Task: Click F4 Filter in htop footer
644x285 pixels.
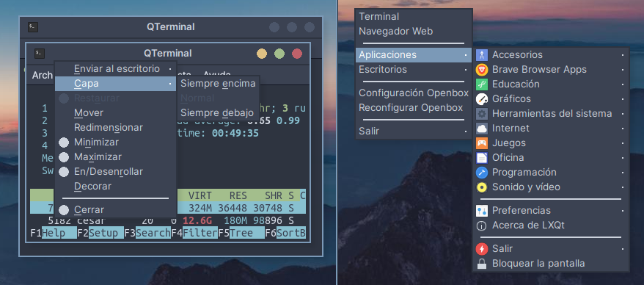Action: tap(194, 233)
